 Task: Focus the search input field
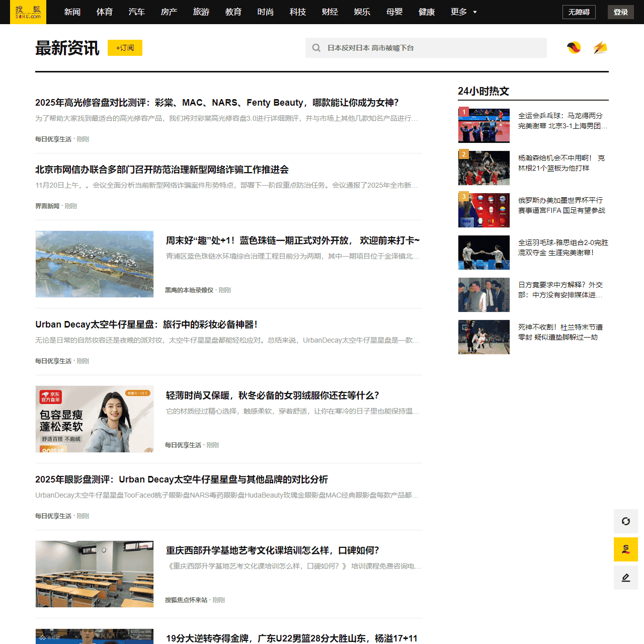point(433,48)
